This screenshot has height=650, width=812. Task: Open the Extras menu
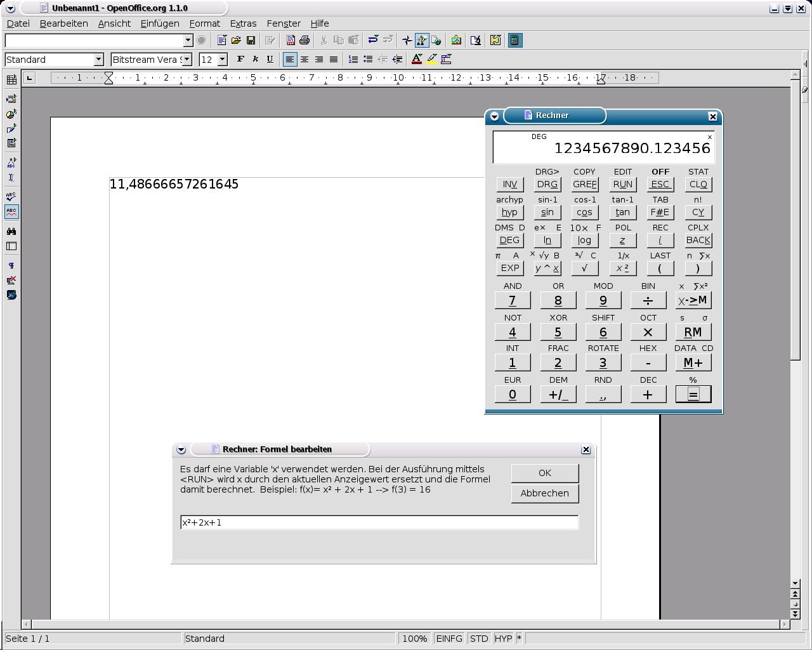[x=243, y=23]
